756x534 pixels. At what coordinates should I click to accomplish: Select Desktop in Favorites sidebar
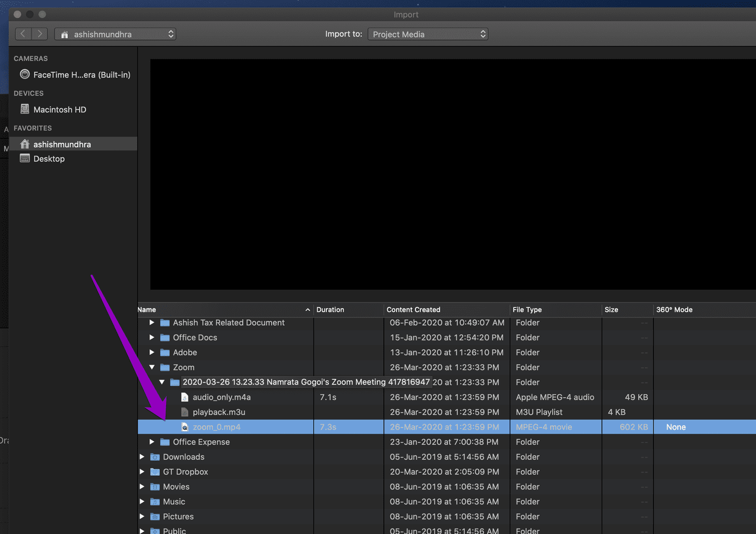(x=42, y=159)
